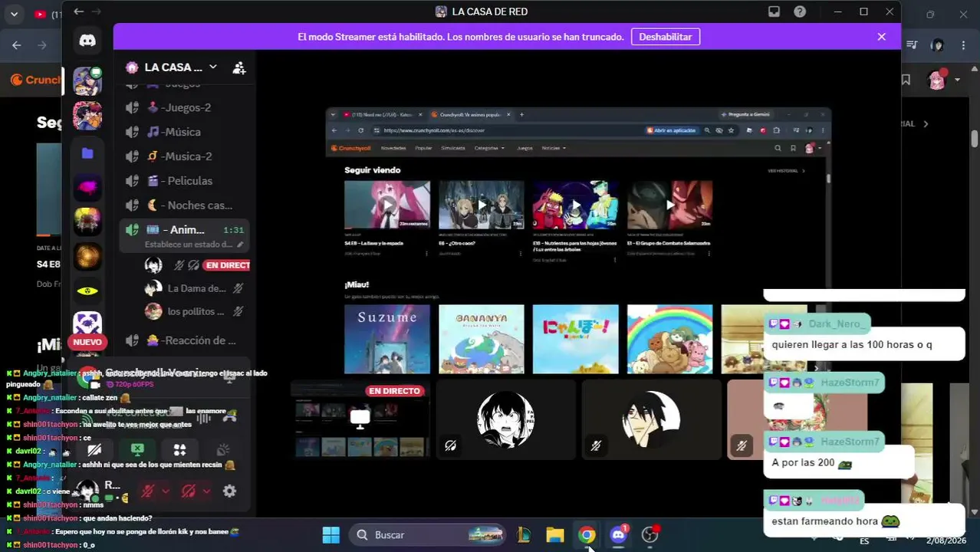Join the -Juegos-2 voice channel
Viewport: 980px width, 552px height.
tap(184, 107)
